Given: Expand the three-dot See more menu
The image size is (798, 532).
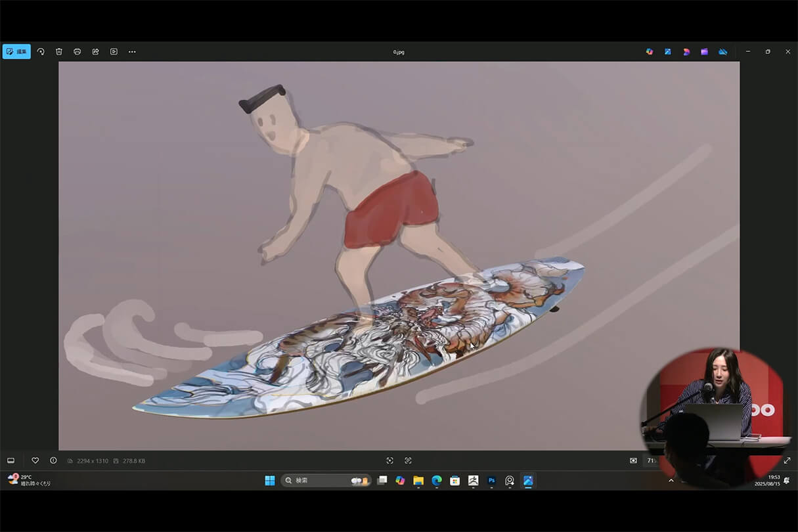Looking at the screenshot, I should tap(132, 51).
